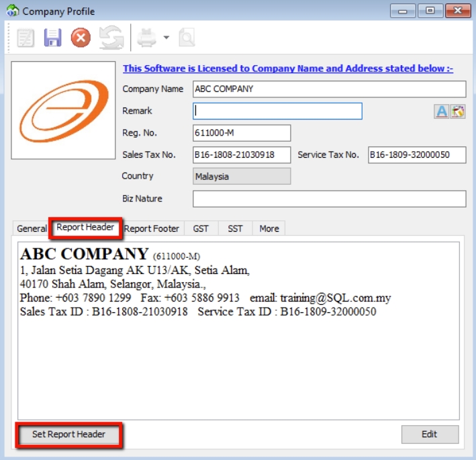Open the Report Footer tab
This screenshot has width=476, height=460.
point(152,228)
